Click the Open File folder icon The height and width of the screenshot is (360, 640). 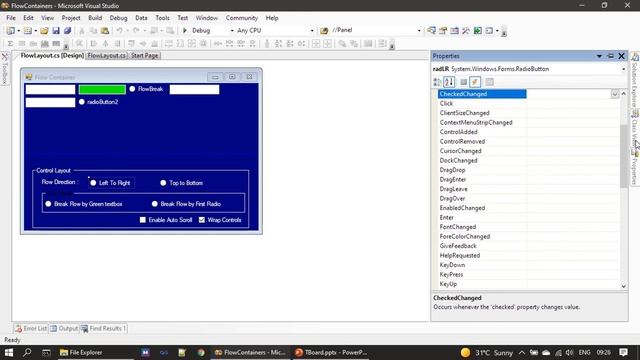click(44, 31)
